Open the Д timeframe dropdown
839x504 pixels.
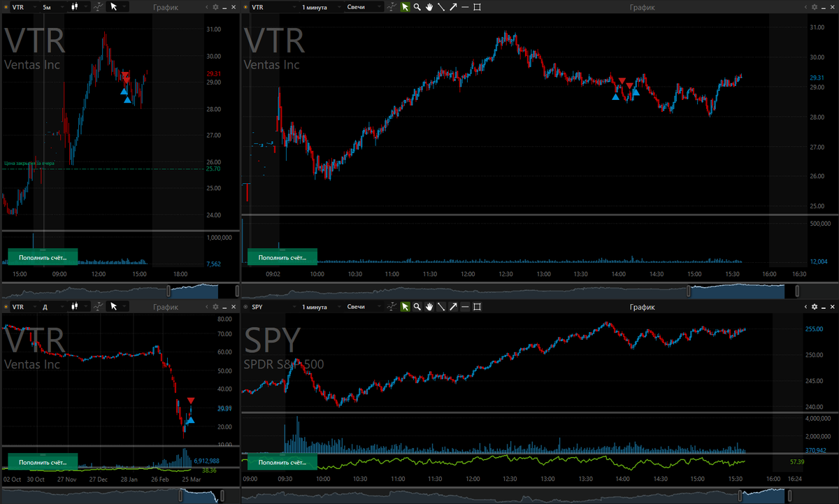click(x=53, y=306)
